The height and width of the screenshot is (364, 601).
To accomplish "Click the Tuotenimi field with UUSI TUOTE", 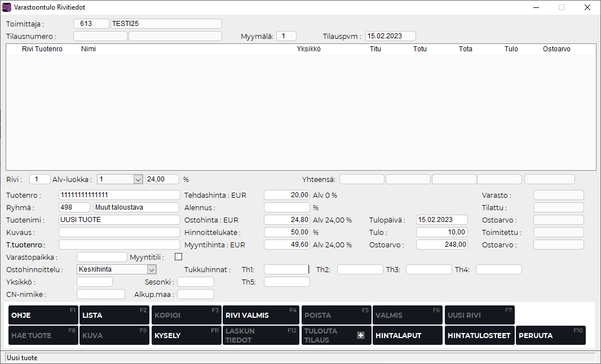I will [118, 220].
